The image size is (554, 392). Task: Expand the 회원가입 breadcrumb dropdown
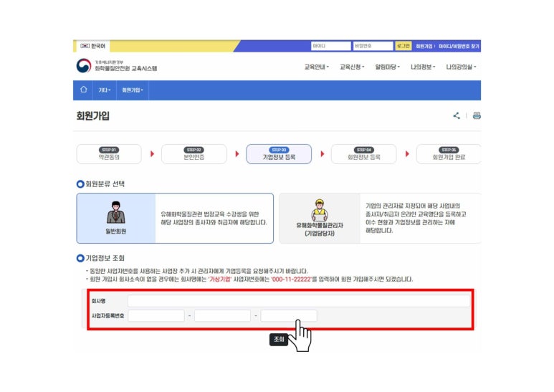133,90
